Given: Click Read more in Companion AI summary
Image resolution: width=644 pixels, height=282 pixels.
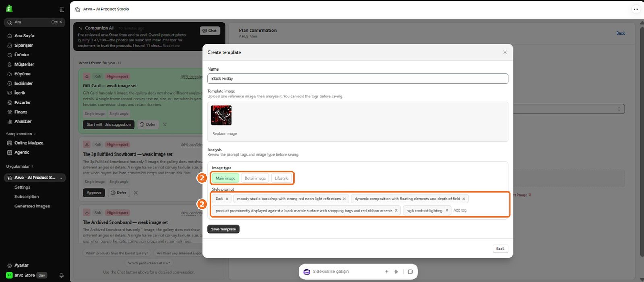Looking at the screenshot, I should (171, 46).
